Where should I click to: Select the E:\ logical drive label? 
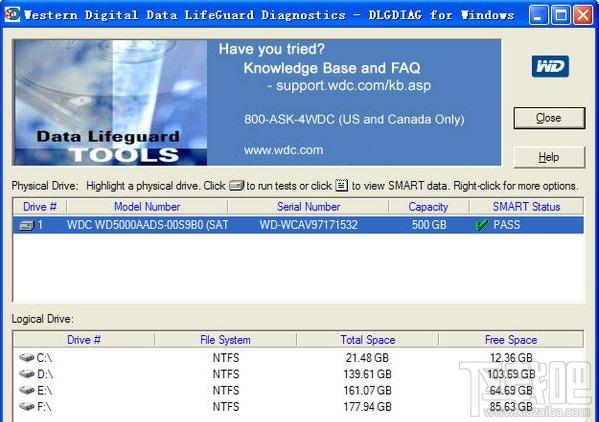(44, 390)
